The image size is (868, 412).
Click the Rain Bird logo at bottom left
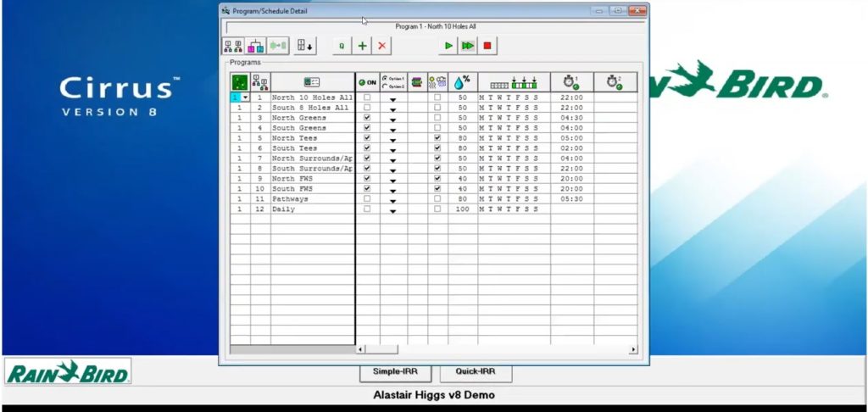[68, 371]
